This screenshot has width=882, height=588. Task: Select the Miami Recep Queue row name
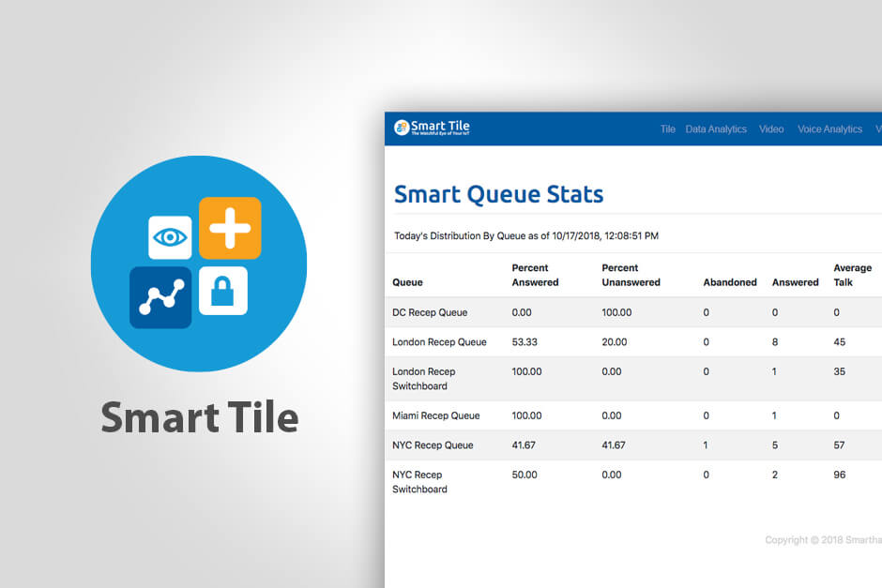[436, 415]
